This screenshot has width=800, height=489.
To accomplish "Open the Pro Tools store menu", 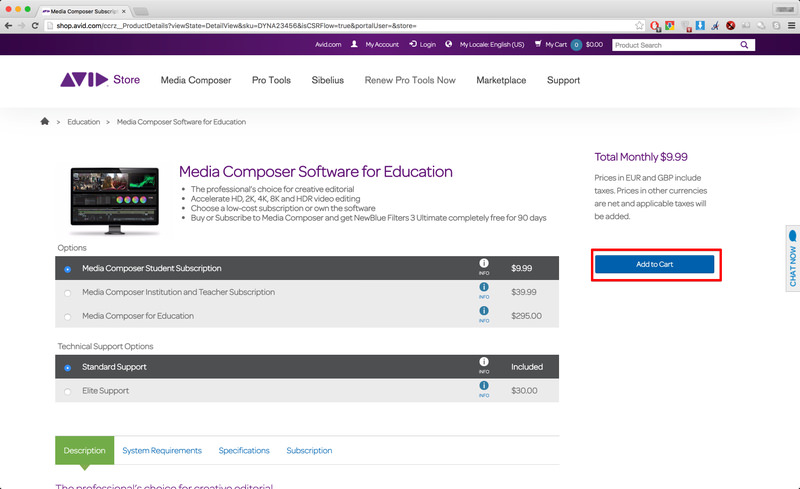I will point(271,80).
